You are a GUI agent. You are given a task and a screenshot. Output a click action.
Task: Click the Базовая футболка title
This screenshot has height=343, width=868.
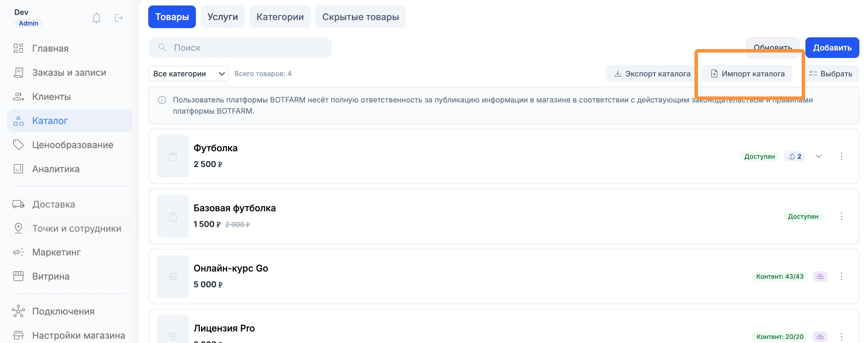pos(235,208)
